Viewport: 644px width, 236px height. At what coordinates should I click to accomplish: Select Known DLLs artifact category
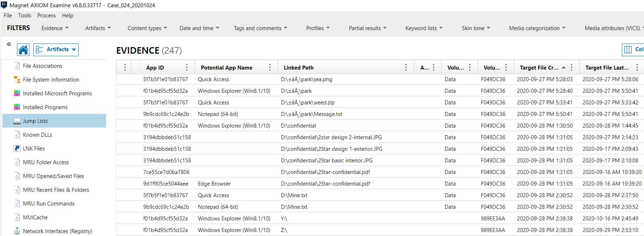[54, 134]
